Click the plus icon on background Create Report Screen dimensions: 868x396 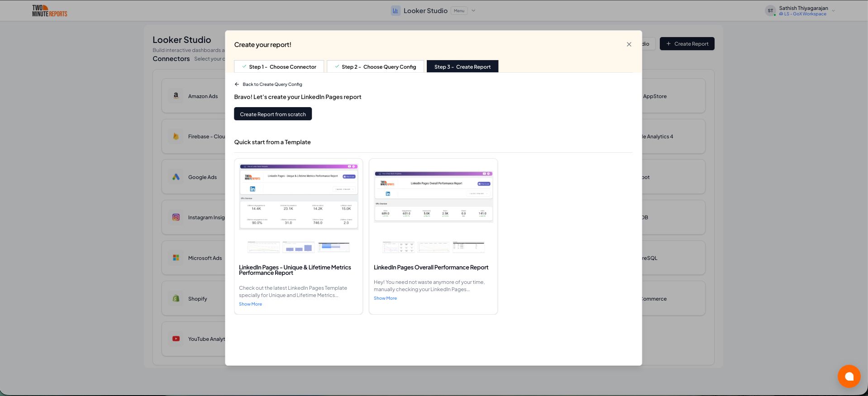668,44
